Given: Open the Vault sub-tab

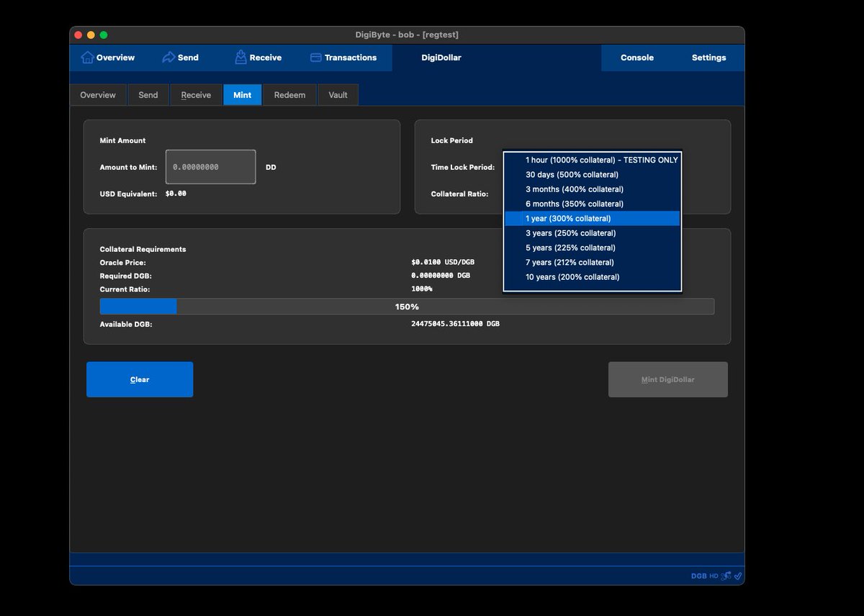Looking at the screenshot, I should [338, 95].
